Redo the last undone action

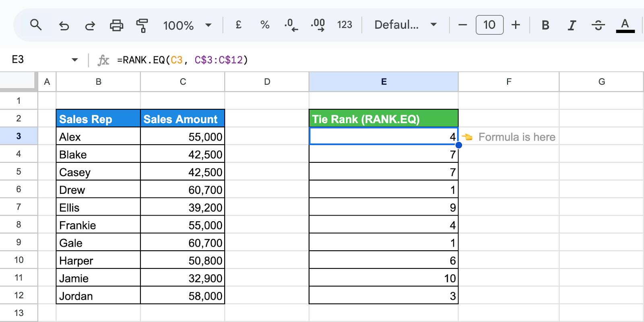tap(90, 25)
